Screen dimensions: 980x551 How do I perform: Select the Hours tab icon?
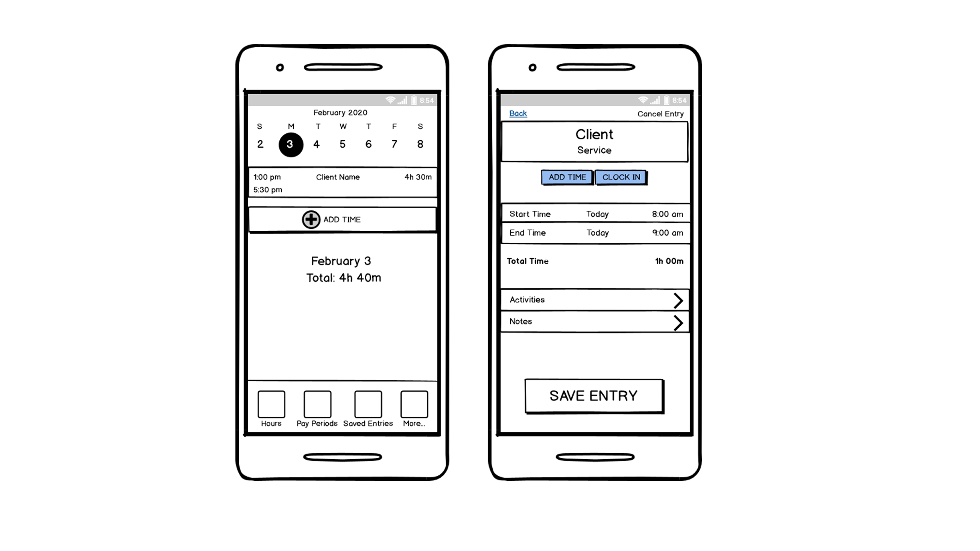(271, 403)
